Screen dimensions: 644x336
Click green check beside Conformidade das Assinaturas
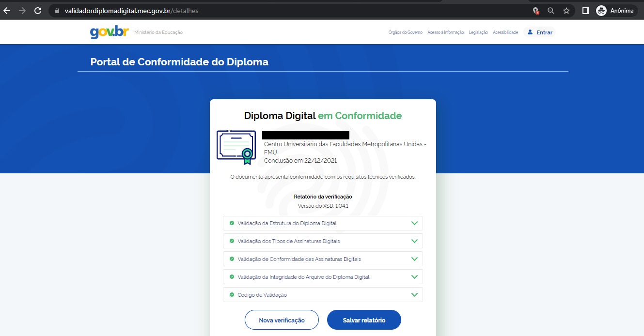232,259
